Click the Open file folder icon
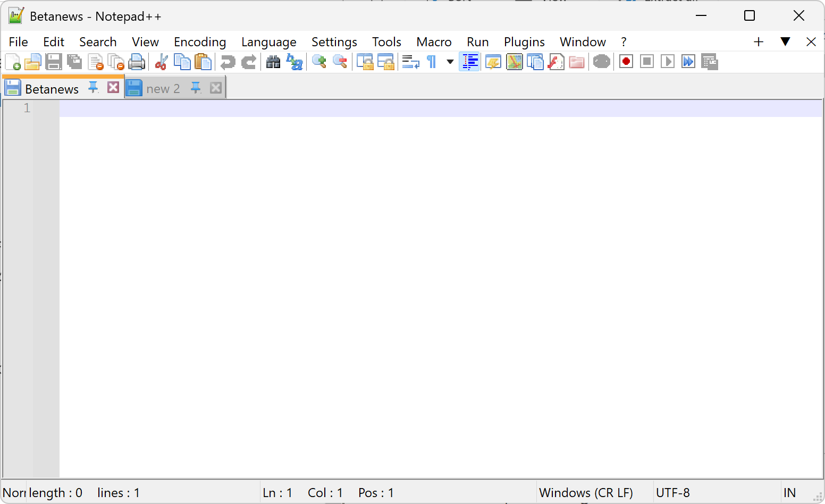 tap(32, 62)
